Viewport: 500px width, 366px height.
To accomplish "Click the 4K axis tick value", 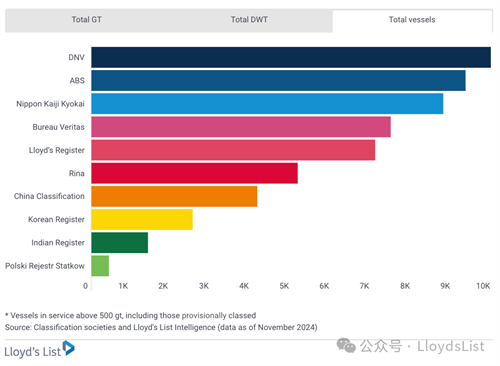I will click(244, 286).
